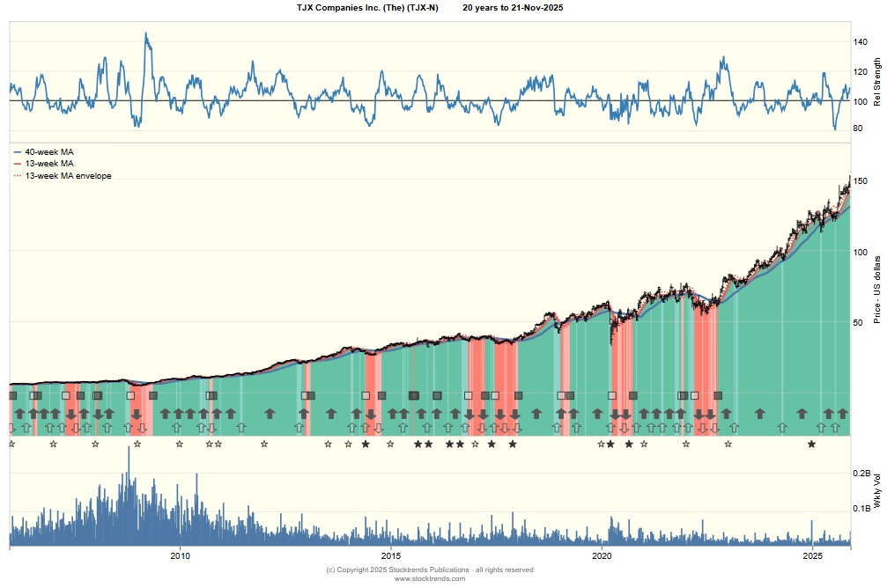Click a hollow star marker near the 2010 label
The width and height of the screenshot is (887, 588).
tap(181, 444)
